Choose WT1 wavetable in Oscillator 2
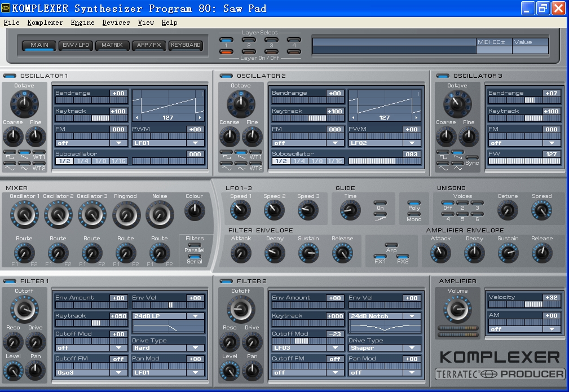 (x=256, y=152)
